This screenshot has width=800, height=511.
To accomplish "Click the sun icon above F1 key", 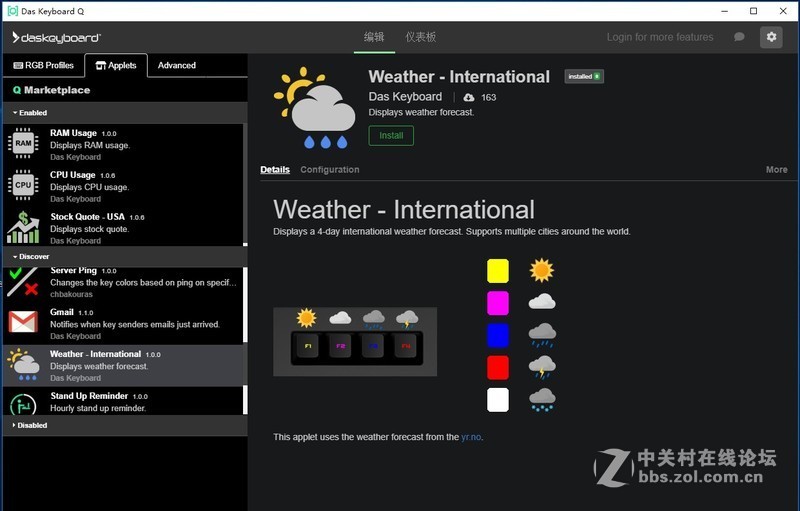I will point(306,318).
